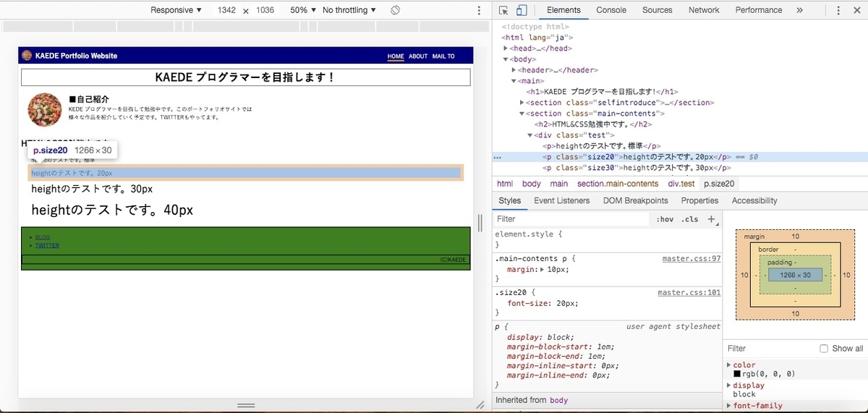Collapse the main element node

[514, 81]
